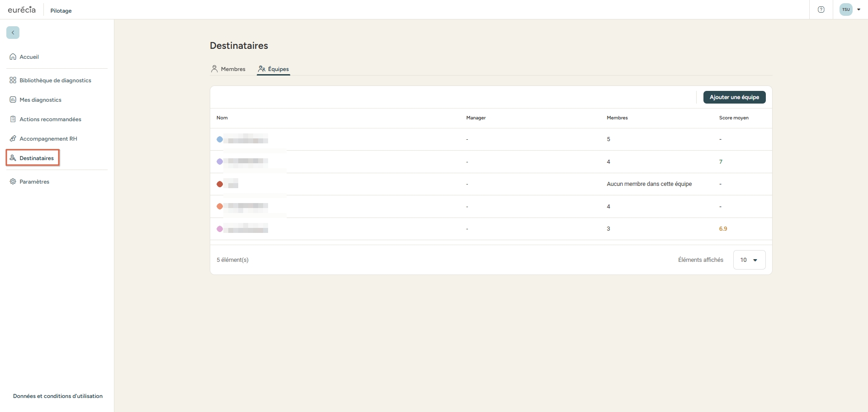
Task: Open the team row with score 6.9
Action: (491, 229)
